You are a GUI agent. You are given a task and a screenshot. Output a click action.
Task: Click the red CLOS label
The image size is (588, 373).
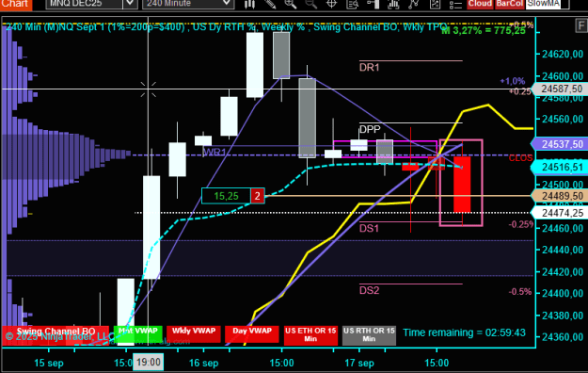click(x=520, y=158)
